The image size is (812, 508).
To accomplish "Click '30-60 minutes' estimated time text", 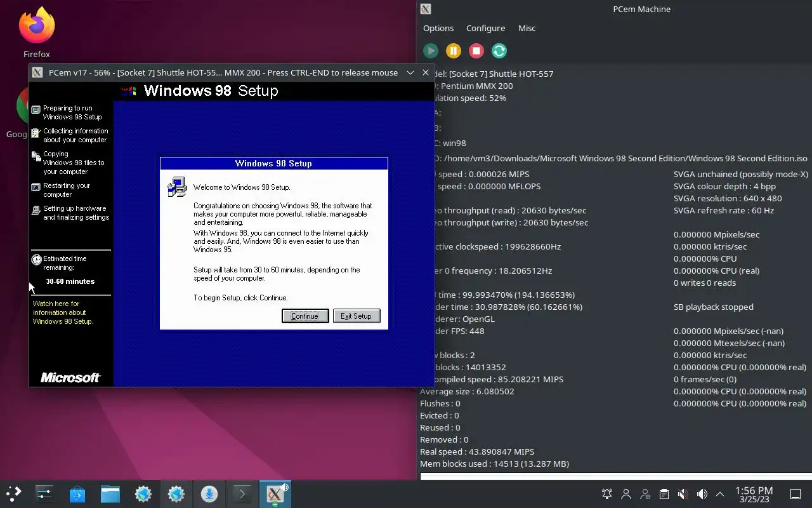I will tap(70, 281).
